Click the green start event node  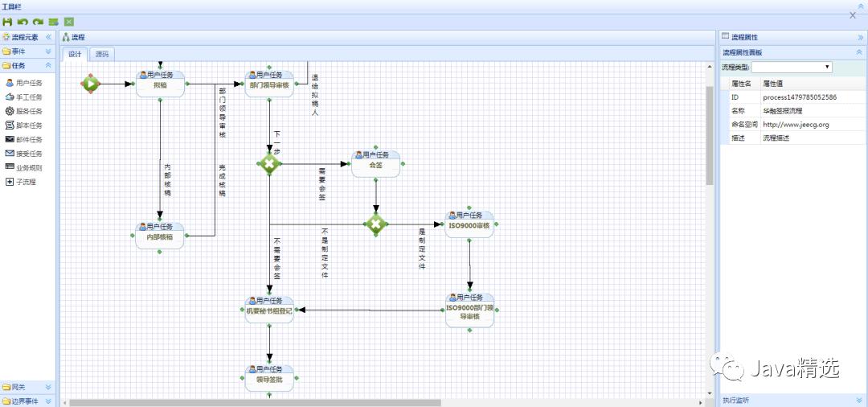(x=91, y=84)
